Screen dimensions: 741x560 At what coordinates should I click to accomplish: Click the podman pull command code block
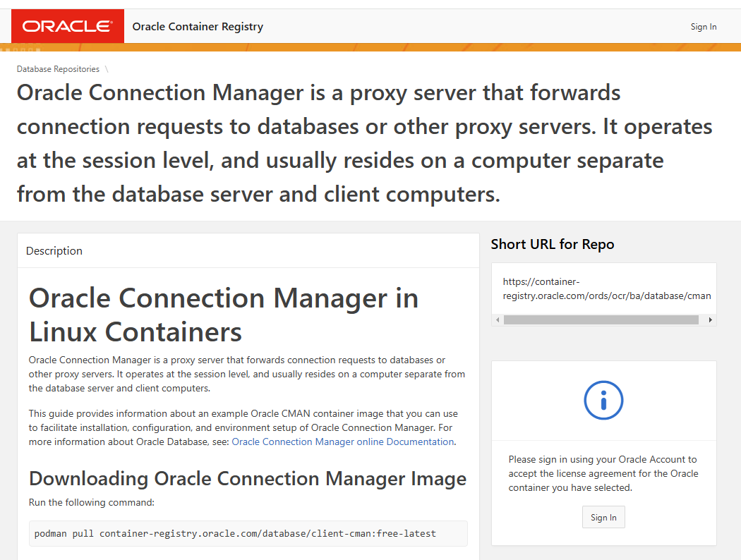[248, 533]
